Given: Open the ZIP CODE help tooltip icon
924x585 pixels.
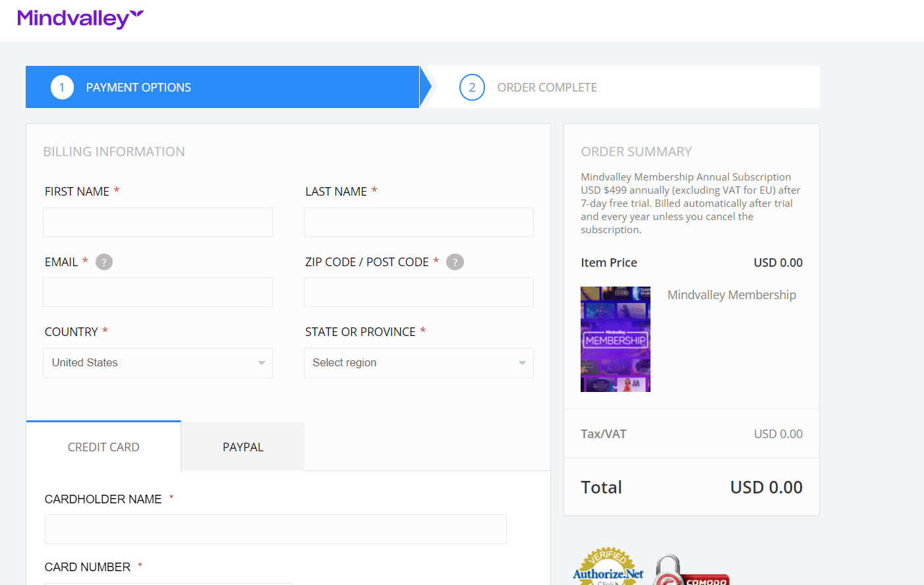Looking at the screenshot, I should pyautogui.click(x=455, y=262).
